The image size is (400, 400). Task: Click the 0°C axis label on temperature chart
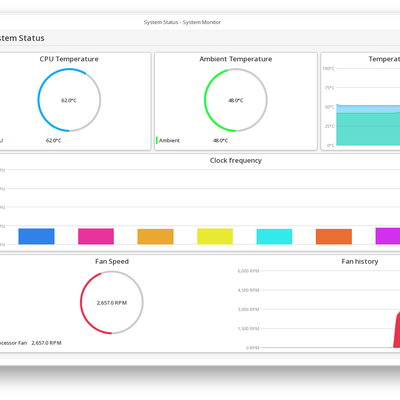[331, 145]
